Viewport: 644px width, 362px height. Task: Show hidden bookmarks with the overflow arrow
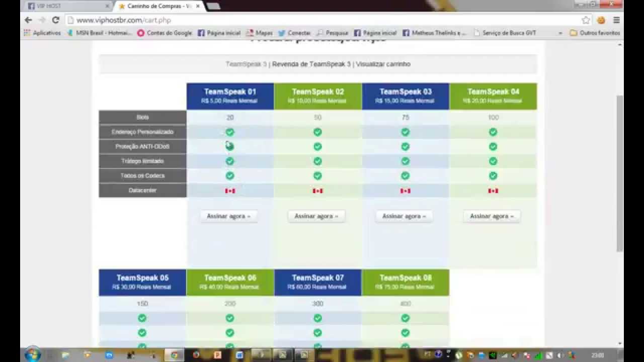point(560,33)
